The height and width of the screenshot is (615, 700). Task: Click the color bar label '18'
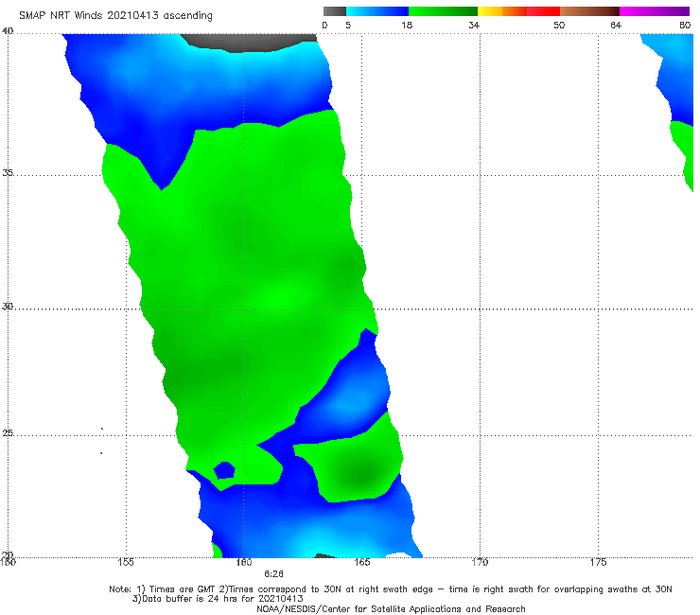tap(407, 26)
